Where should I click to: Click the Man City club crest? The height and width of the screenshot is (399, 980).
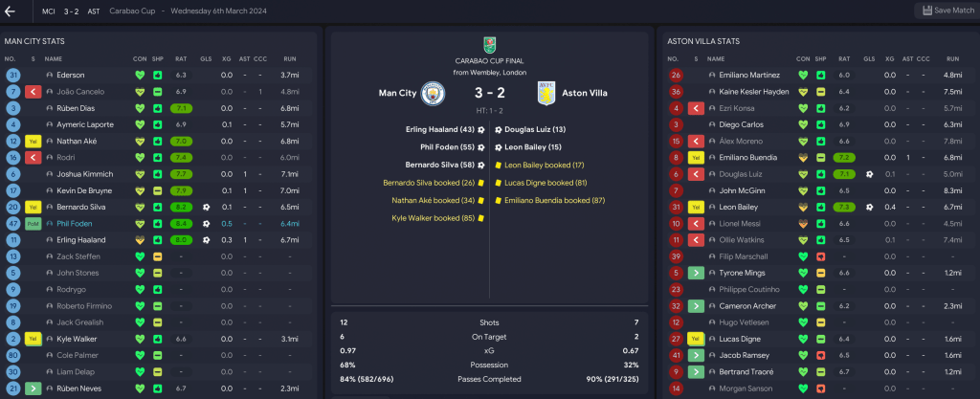pos(434,93)
